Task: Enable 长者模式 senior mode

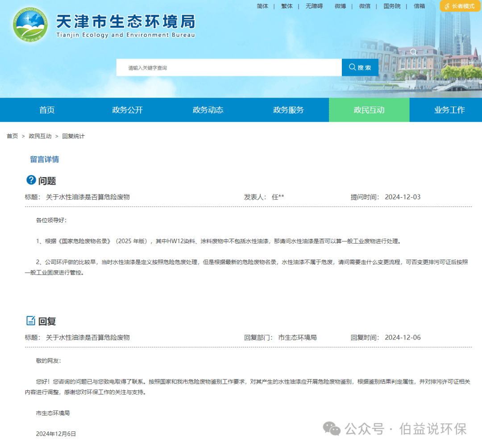Action: point(460,6)
